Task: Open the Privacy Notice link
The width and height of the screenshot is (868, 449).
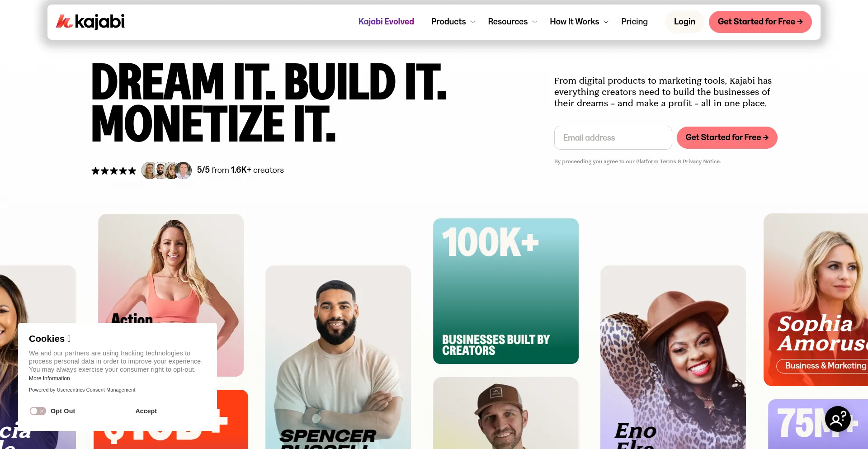Action: 701,161
